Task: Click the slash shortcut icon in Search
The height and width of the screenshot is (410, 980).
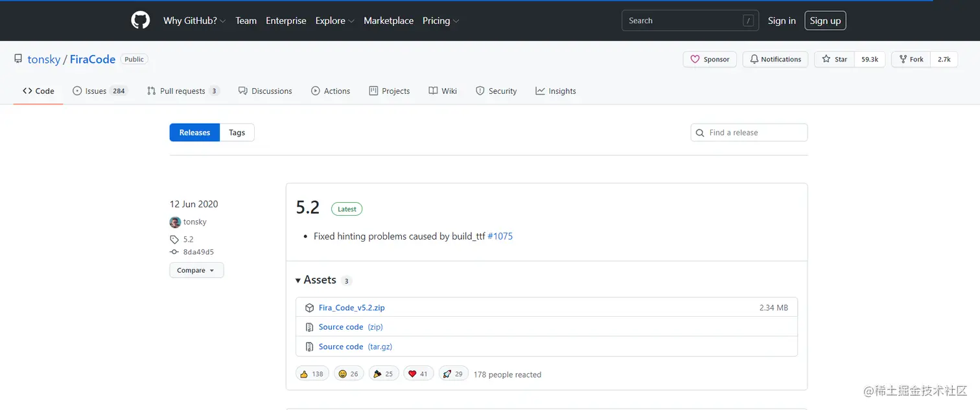Action: (748, 21)
